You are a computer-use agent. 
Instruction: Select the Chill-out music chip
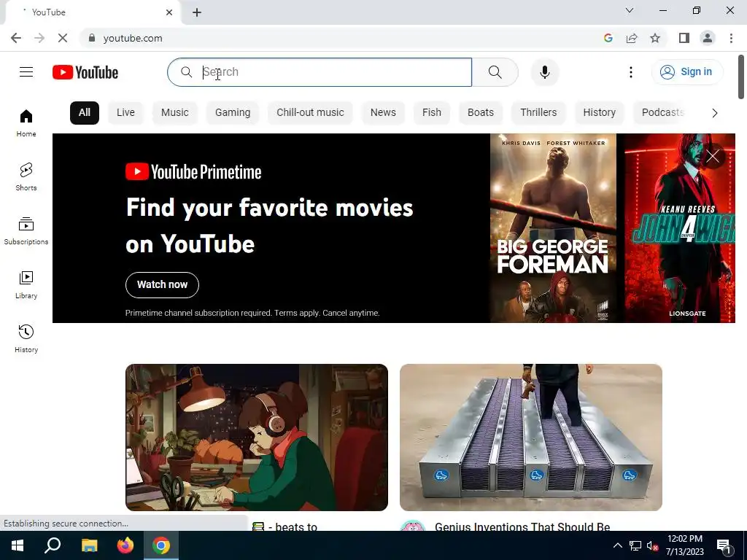coord(310,113)
